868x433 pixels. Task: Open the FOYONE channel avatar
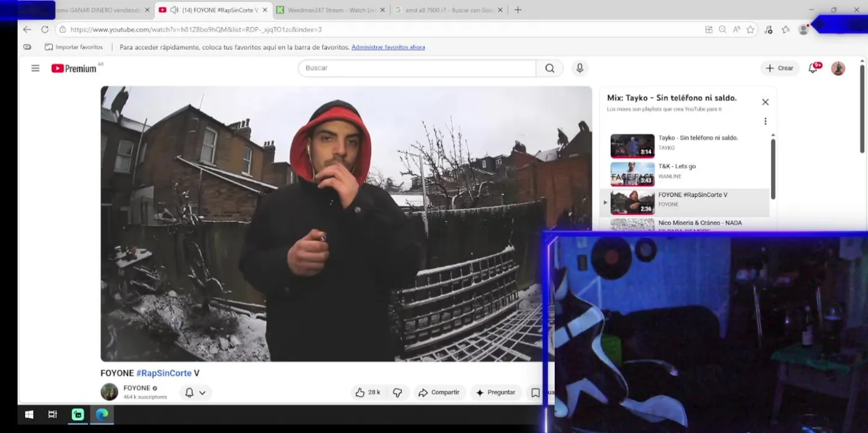109,392
